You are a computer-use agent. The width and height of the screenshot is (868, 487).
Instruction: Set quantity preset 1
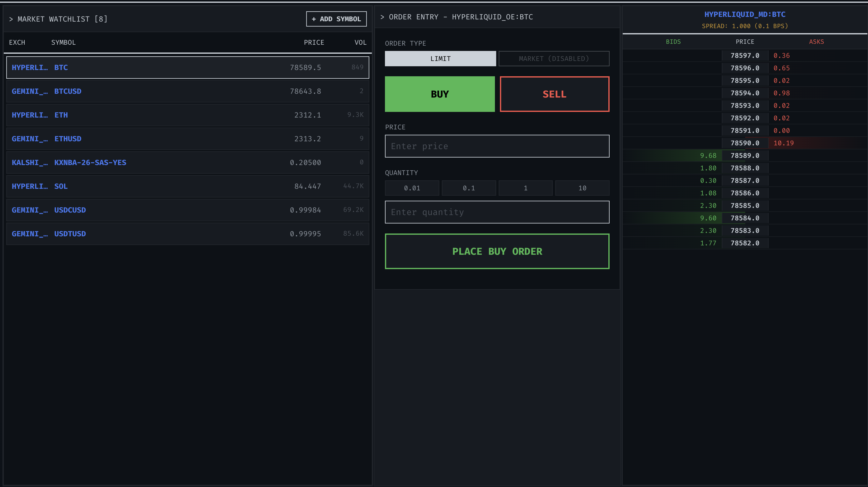click(525, 188)
